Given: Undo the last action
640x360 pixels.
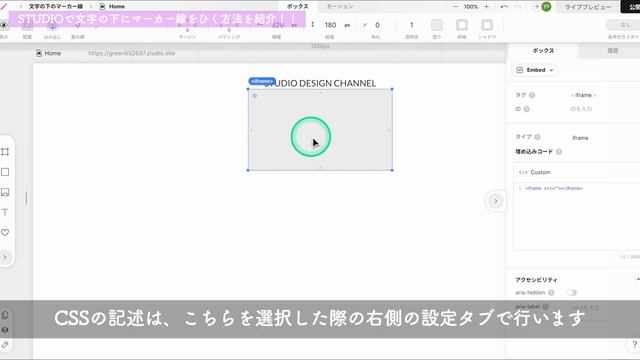Looking at the screenshot, I should tap(504, 7).
